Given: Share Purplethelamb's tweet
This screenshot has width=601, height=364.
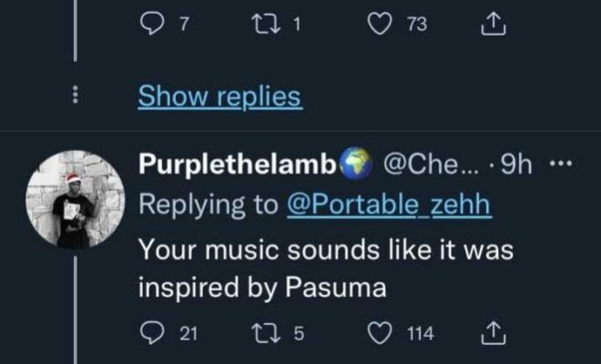Looking at the screenshot, I should click(496, 333).
